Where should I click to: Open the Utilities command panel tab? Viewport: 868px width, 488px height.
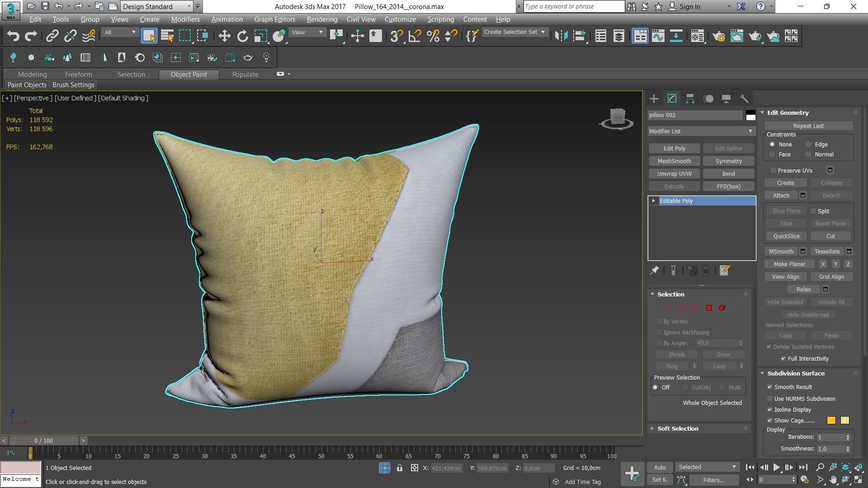[744, 99]
